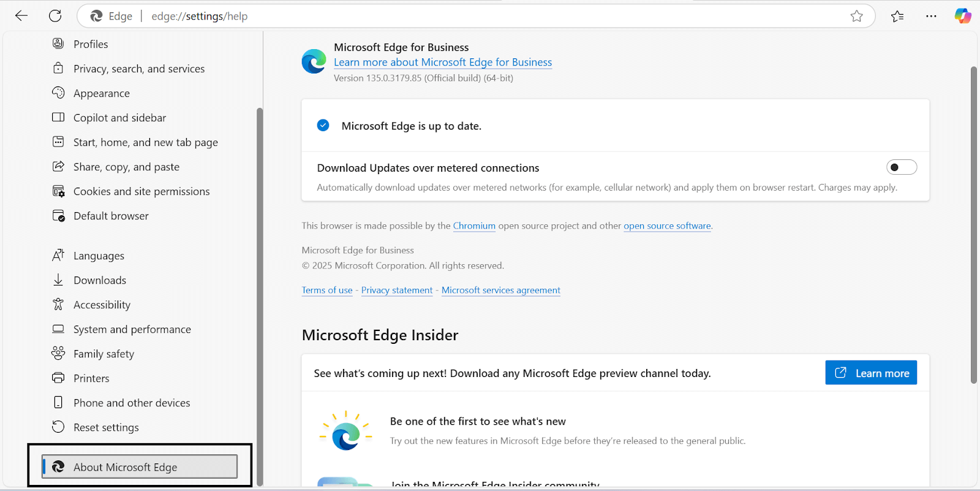
Task: Open Share, copy, and paste settings
Action: click(126, 167)
